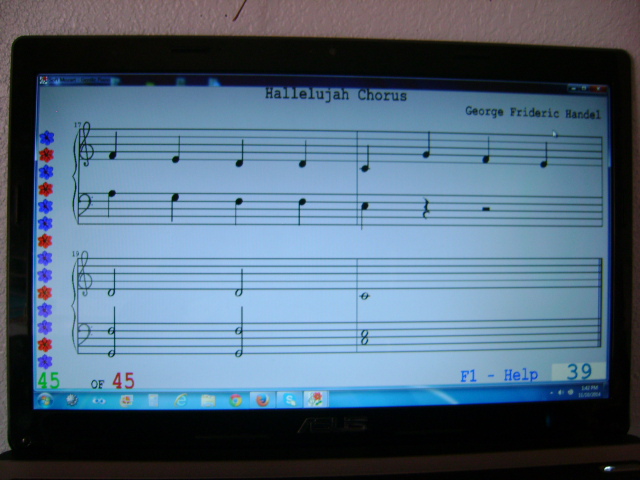This screenshot has width=640, height=480.
Task: Click the composer name George Frideric Handel
Action: point(533,112)
